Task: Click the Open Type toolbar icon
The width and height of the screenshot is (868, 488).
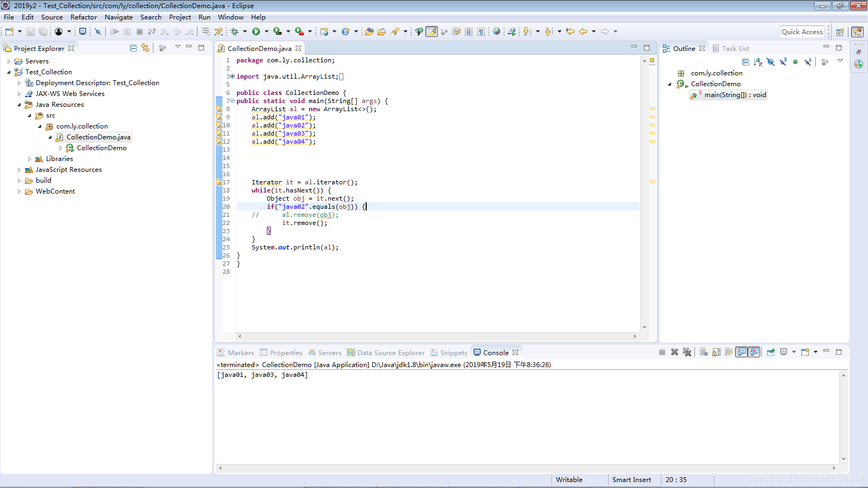Action: pyautogui.click(x=369, y=31)
